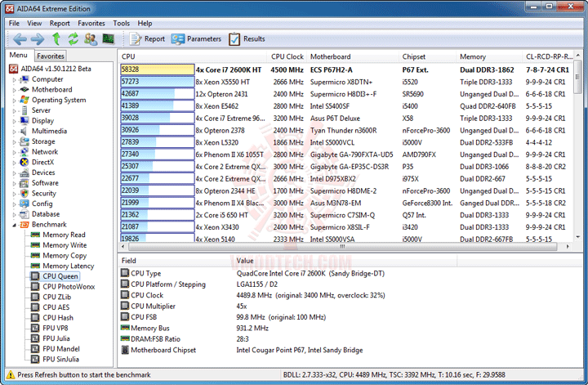588x385 pixels.
Task: Sort by the Motherboard column header
Action: 353,56
